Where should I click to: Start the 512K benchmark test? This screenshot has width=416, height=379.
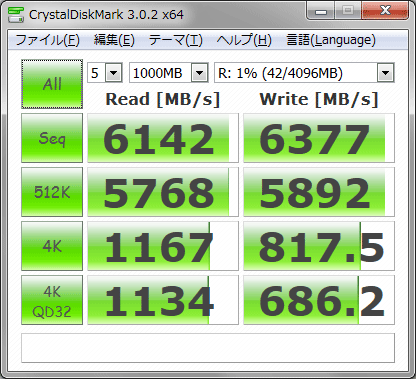[52, 192]
